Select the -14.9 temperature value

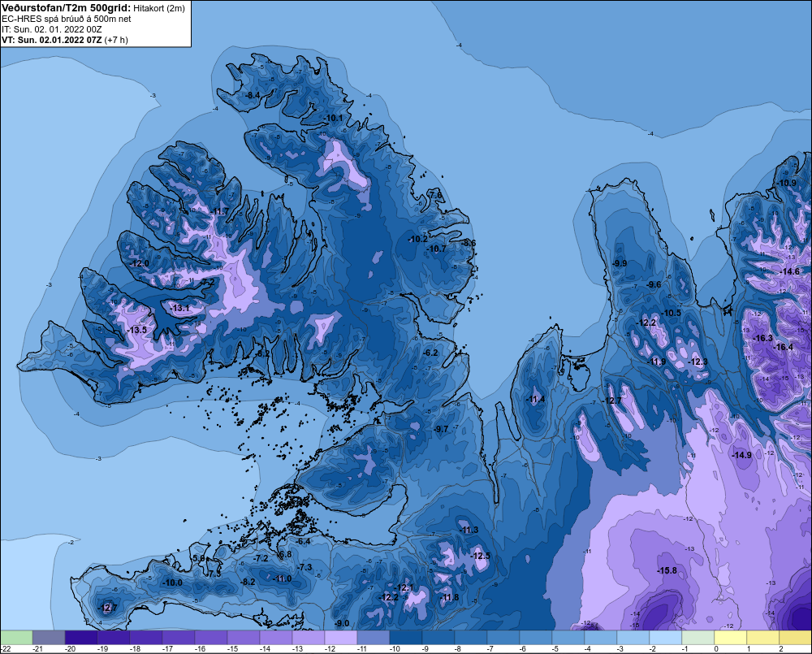point(742,455)
